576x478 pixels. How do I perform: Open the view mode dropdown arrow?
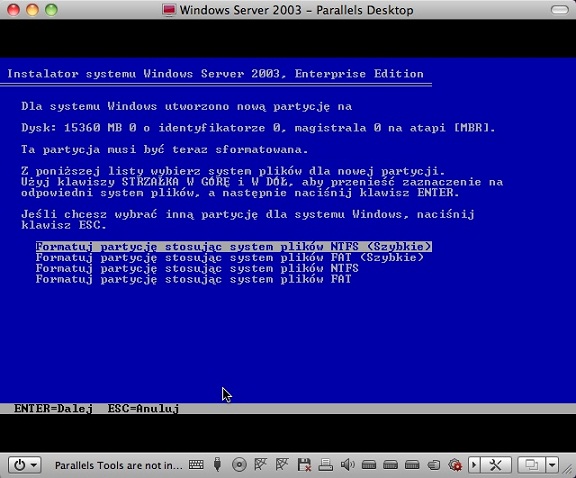[x=552, y=465]
